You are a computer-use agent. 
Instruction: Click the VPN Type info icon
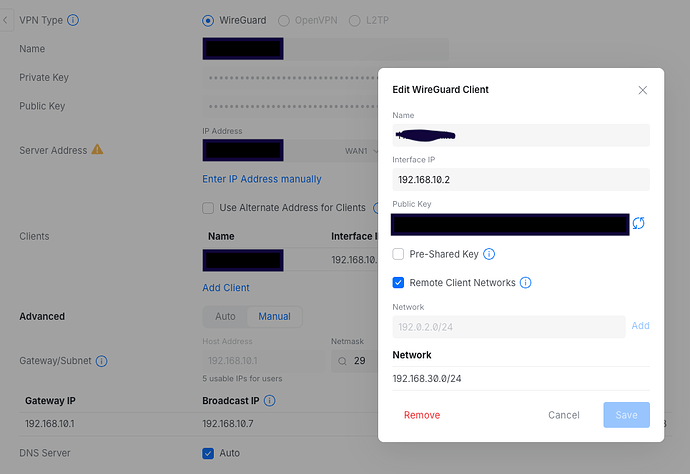coord(73,20)
